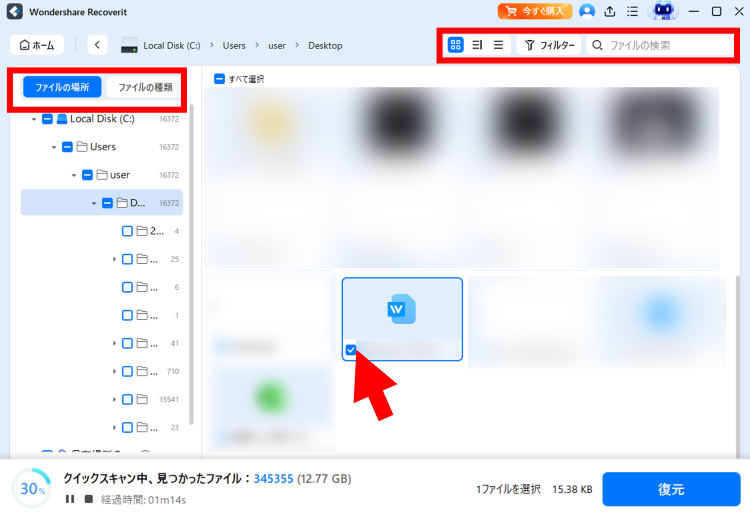
Task: Click user in breadcrumb path
Action: (276, 46)
